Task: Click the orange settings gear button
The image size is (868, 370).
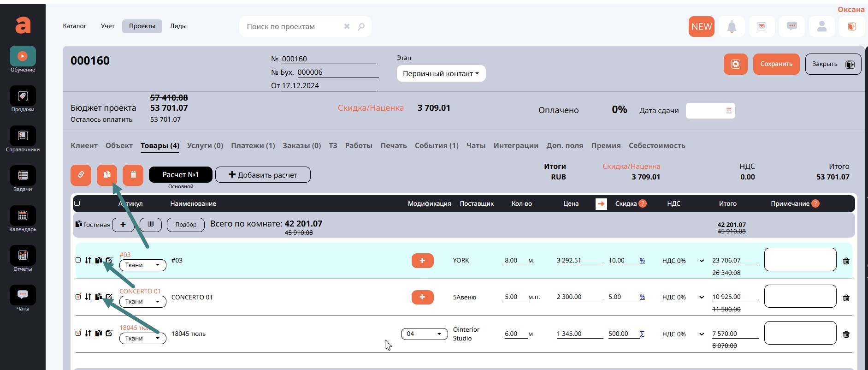Action: (x=735, y=64)
